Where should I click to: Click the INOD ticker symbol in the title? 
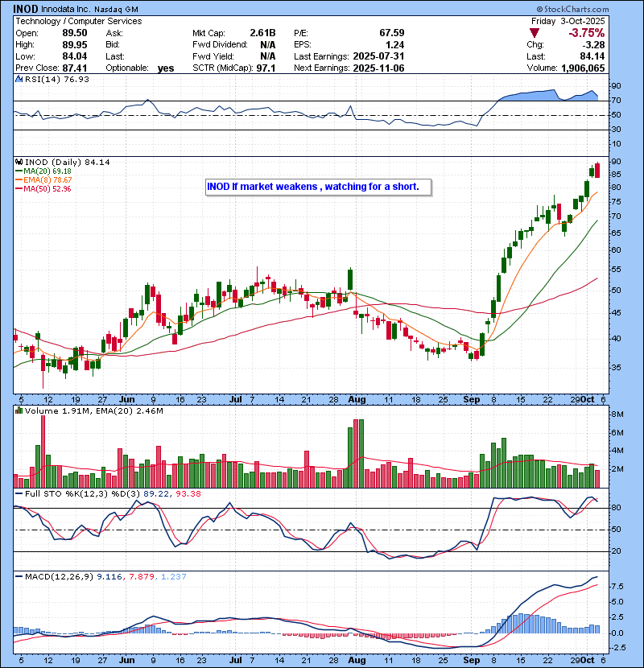tap(25, 9)
